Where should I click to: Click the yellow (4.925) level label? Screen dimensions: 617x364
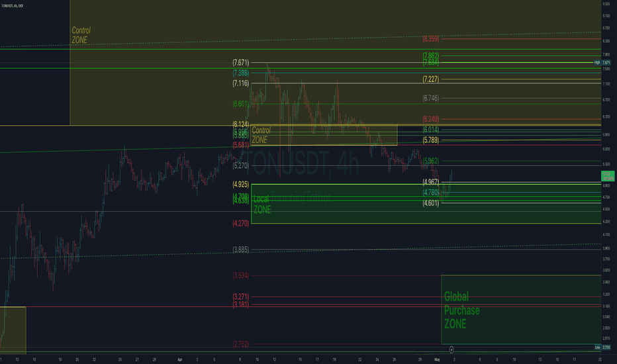point(240,184)
